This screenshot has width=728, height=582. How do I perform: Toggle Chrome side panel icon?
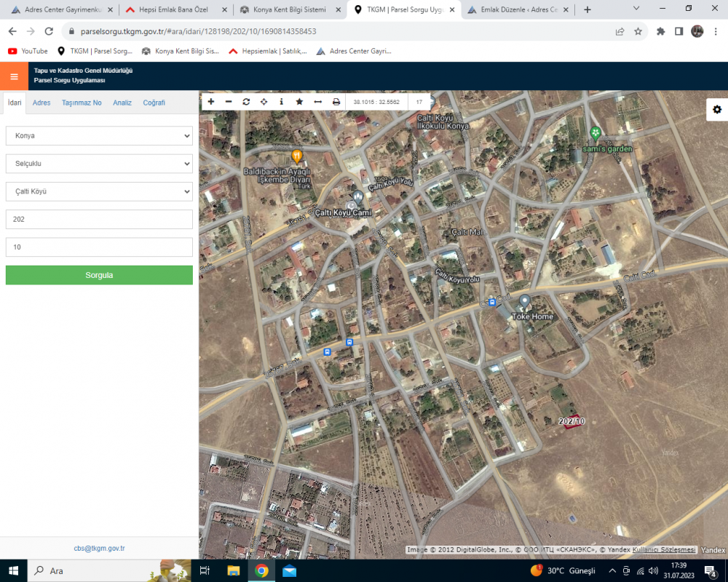pos(678,31)
